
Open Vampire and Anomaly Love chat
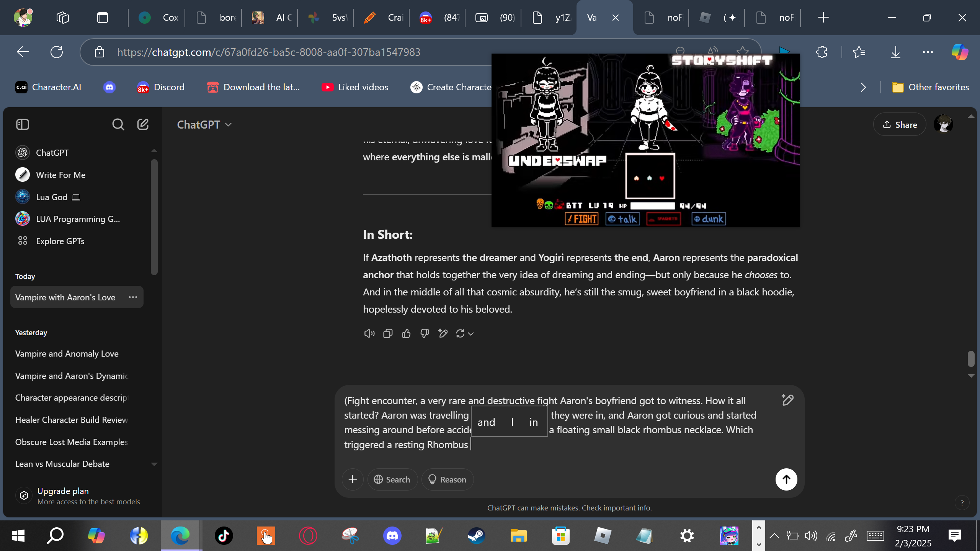point(77,354)
